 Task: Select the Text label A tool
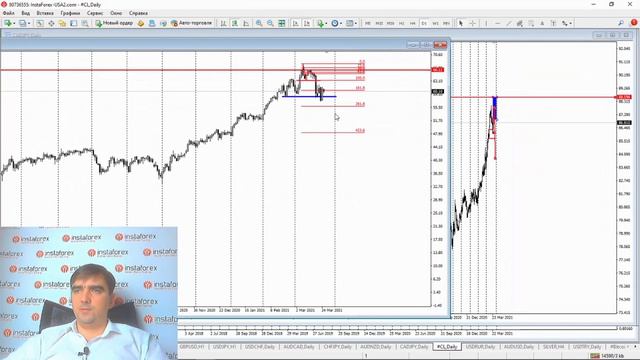(x=542, y=23)
